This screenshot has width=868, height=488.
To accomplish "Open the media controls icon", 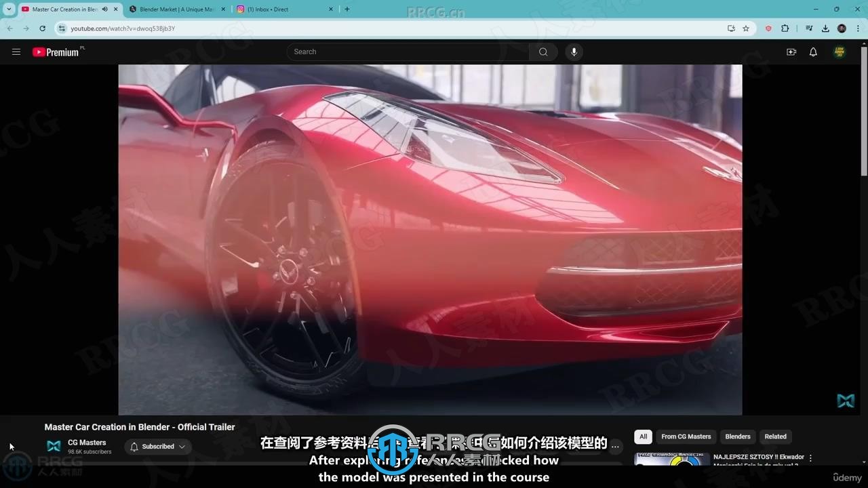I will [x=809, y=28].
